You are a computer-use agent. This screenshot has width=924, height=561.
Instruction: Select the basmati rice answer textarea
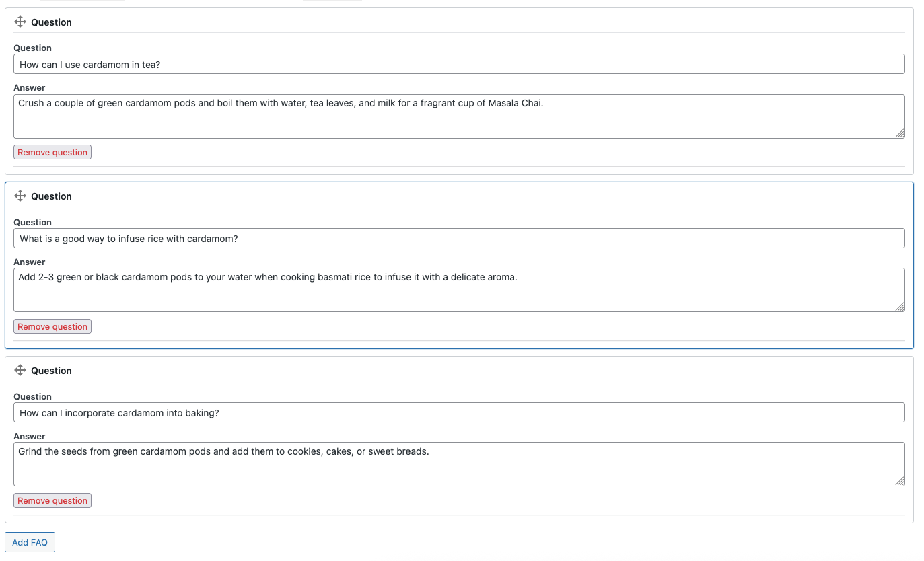(x=460, y=289)
